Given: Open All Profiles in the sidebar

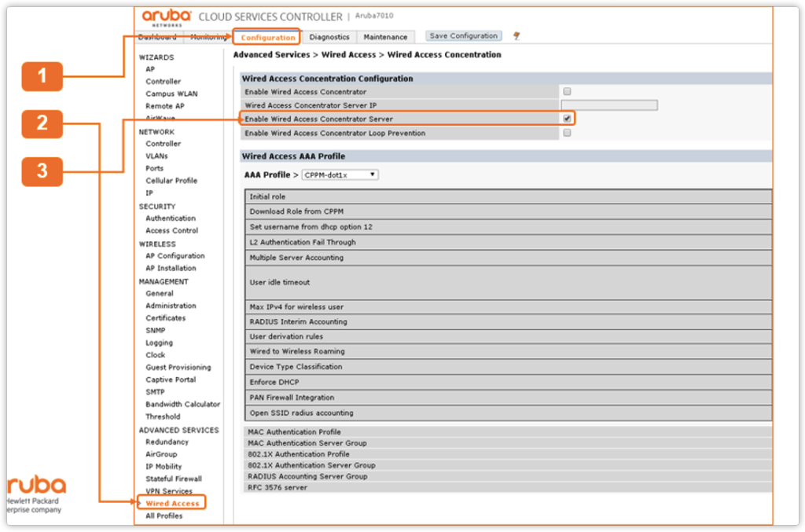Looking at the screenshot, I should pyautogui.click(x=164, y=515).
